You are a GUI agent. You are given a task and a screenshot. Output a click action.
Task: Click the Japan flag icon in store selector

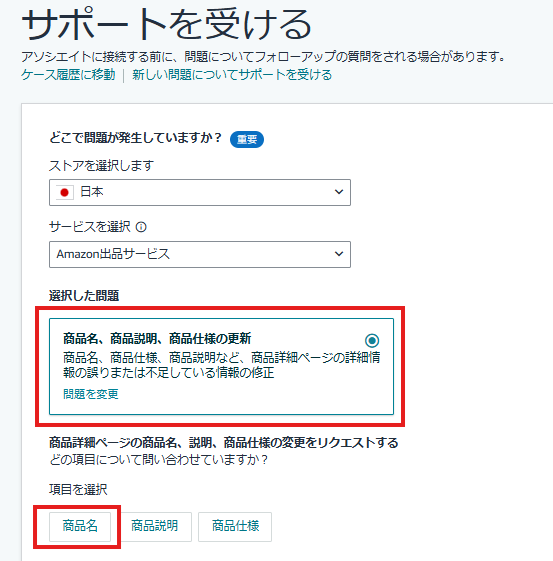64,192
